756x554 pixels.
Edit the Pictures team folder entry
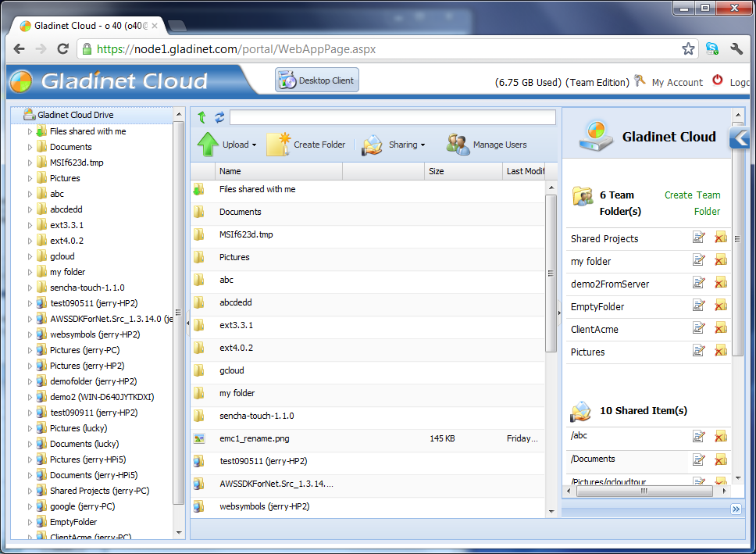point(699,350)
